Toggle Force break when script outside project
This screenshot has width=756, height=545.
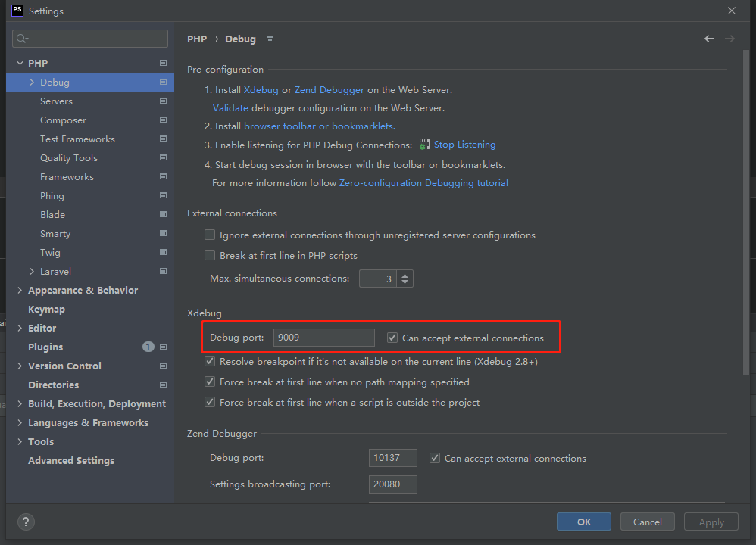coord(210,402)
